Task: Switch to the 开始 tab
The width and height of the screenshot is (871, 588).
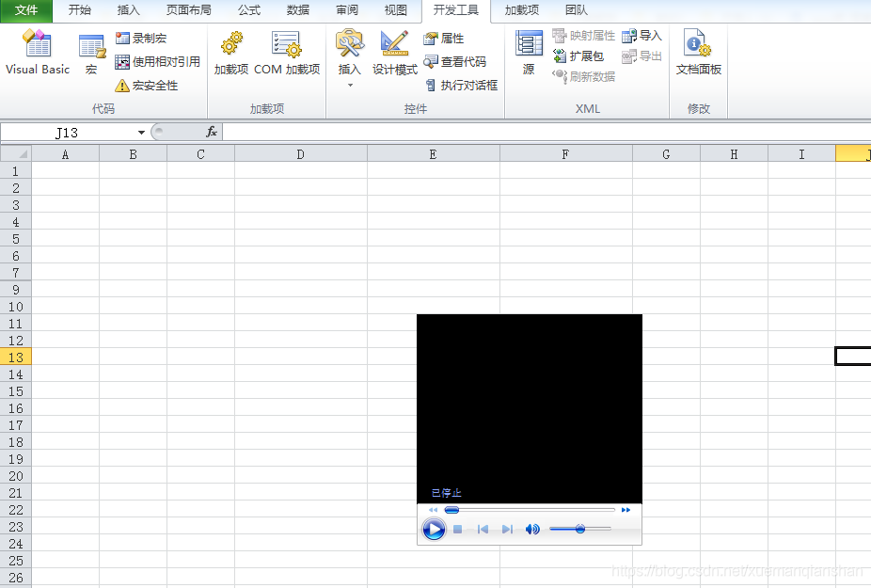Action: (x=79, y=10)
